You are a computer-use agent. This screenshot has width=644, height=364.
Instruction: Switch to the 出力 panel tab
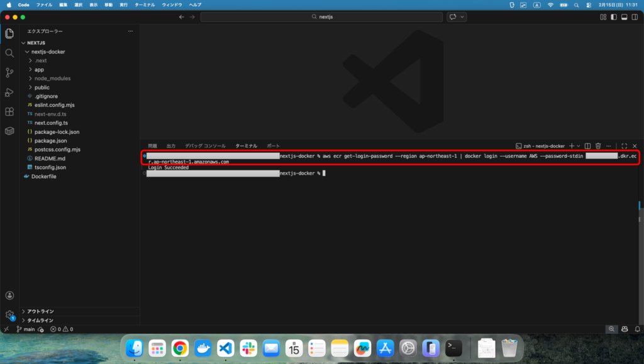click(x=171, y=146)
